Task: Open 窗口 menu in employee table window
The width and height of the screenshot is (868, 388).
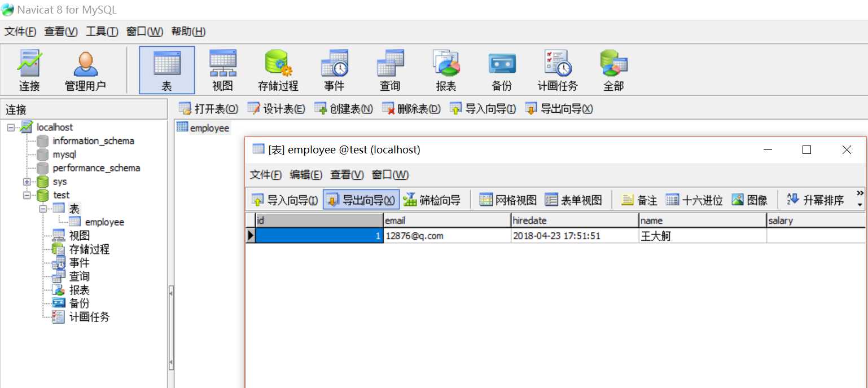Action: (391, 175)
